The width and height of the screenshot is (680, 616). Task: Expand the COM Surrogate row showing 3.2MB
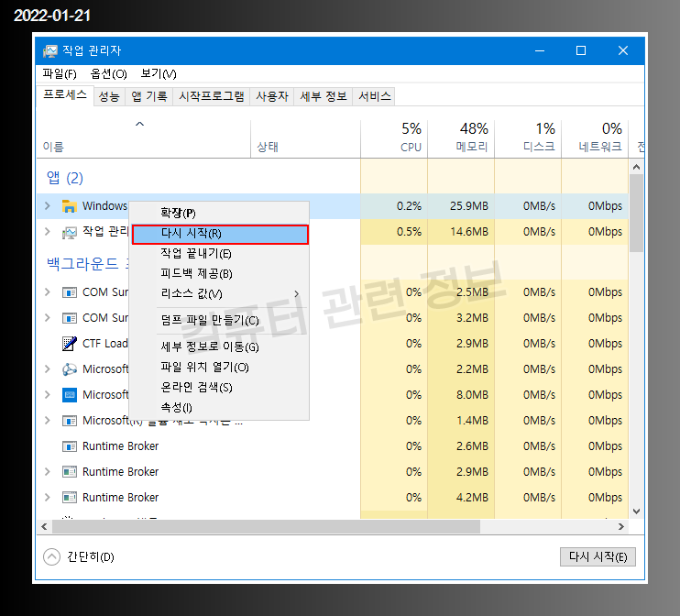tap(48, 317)
